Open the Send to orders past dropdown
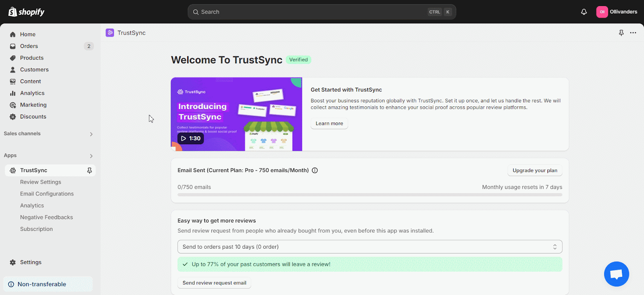 click(x=370, y=247)
